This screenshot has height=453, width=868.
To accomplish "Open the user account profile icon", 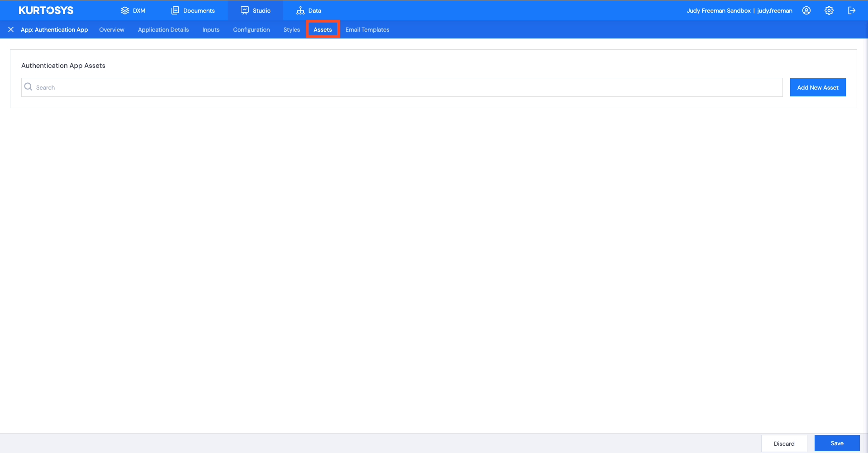I will pyautogui.click(x=806, y=10).
